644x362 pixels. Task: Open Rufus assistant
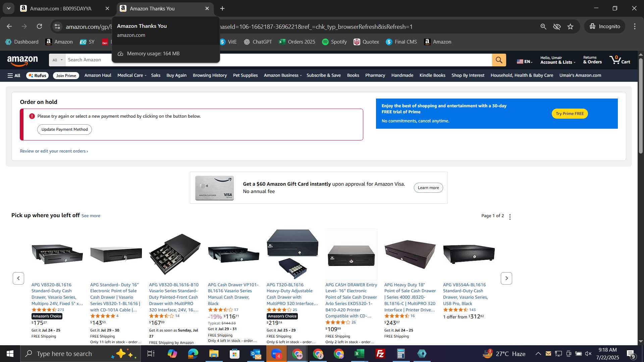[37, 75]
